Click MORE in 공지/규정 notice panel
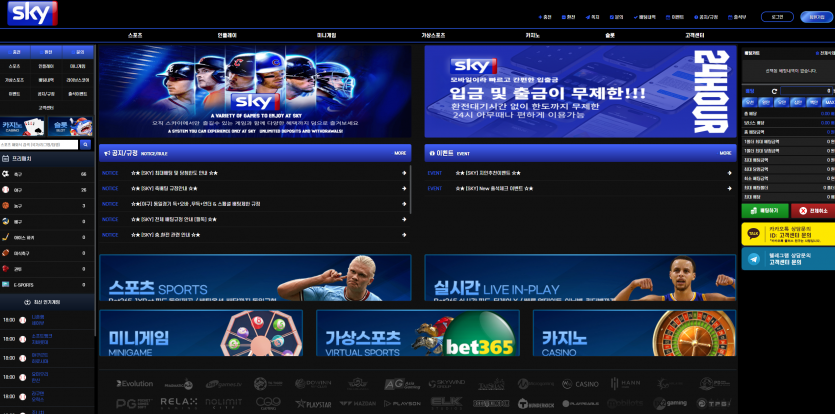 click(x=400, y=153)
